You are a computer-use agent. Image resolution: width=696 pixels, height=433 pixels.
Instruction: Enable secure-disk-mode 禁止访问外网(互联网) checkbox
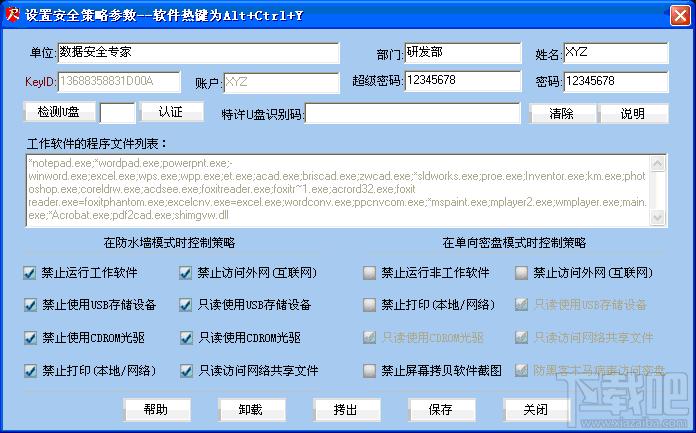(x=521, y=273)
